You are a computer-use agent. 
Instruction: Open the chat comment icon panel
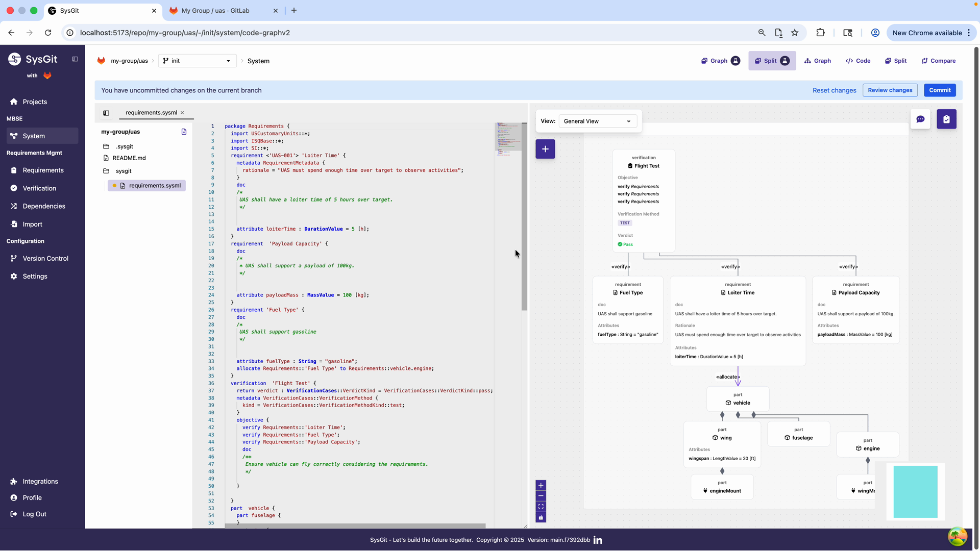920,119
